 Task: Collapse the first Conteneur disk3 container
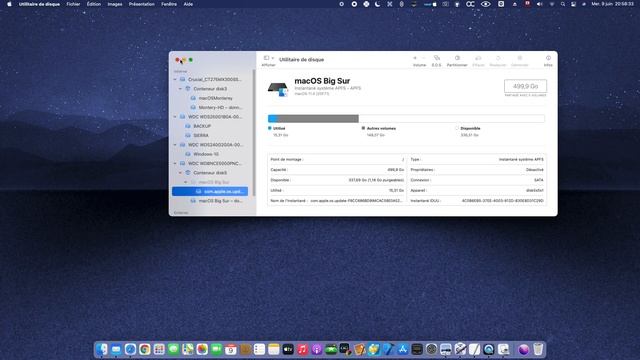pos(180,89)
